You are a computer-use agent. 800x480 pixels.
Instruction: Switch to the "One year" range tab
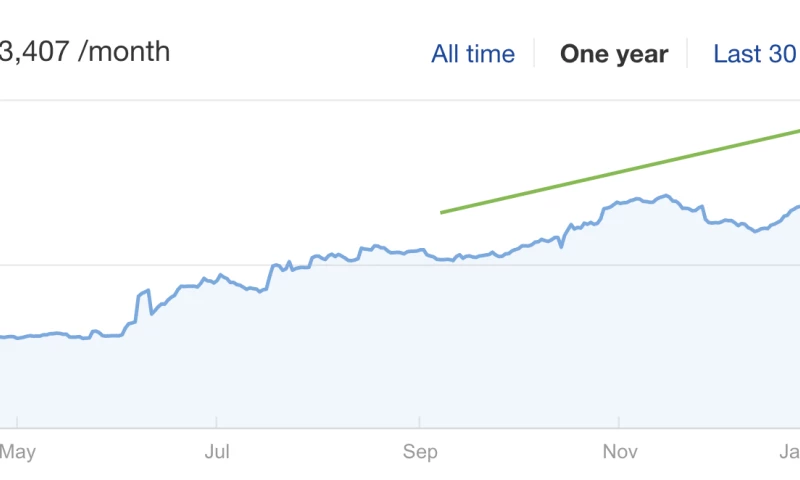[x=614, y=54]
